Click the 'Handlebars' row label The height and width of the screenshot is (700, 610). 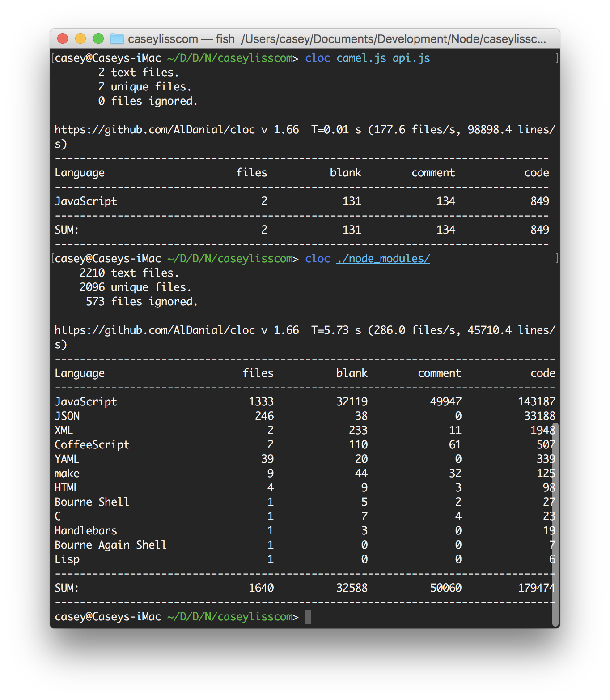tap(86, 531)
